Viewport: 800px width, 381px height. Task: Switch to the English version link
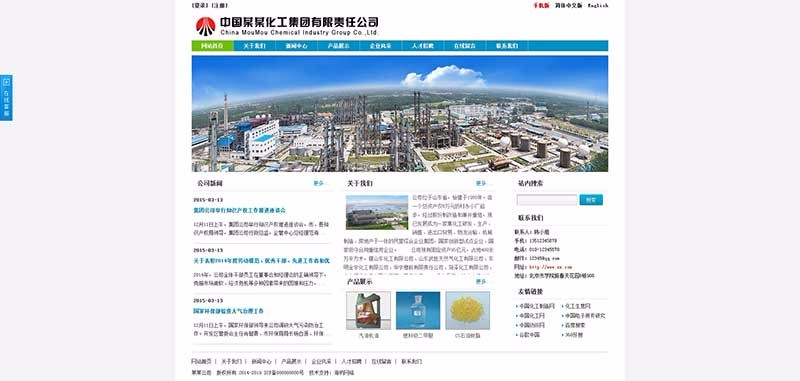[598, 6]
